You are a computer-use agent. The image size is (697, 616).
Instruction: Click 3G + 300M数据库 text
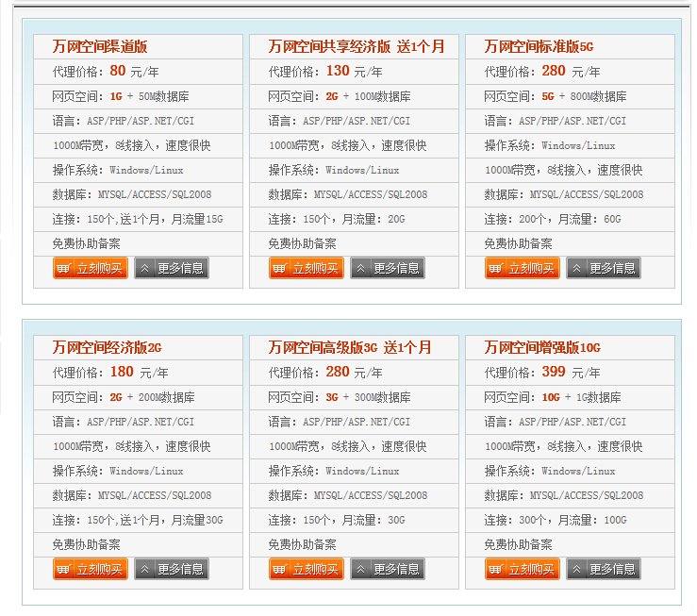[368, 397]
